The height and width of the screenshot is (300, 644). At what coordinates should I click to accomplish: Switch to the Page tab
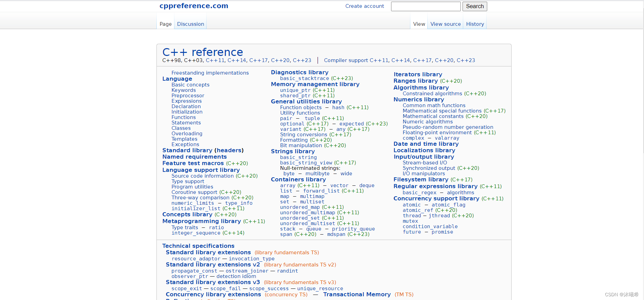tap(166, 24)
